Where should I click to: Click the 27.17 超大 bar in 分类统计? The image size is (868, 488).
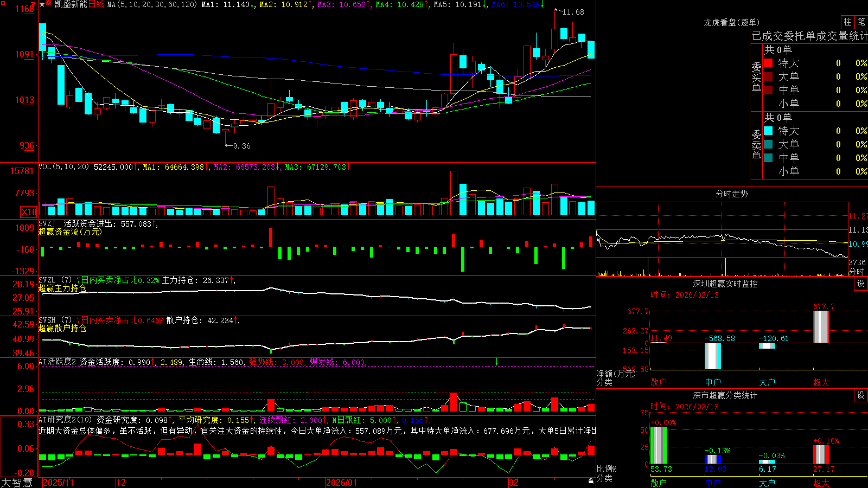[821, 454]
